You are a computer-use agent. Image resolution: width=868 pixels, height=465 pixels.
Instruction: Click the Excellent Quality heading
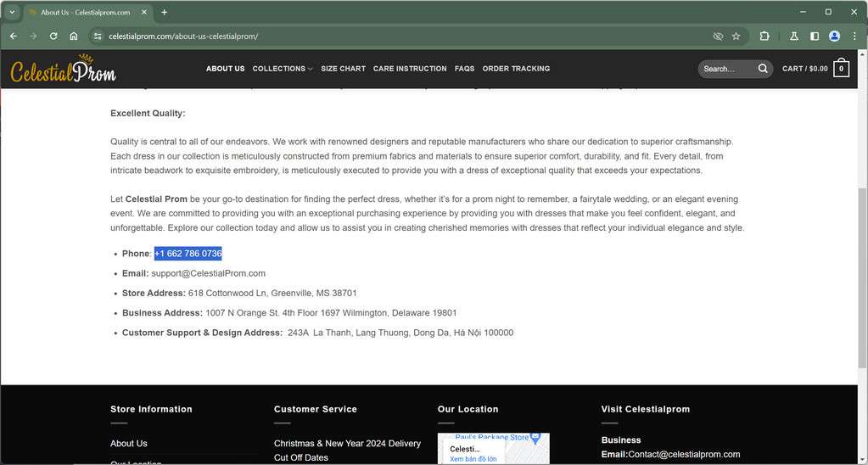(148, 114)
